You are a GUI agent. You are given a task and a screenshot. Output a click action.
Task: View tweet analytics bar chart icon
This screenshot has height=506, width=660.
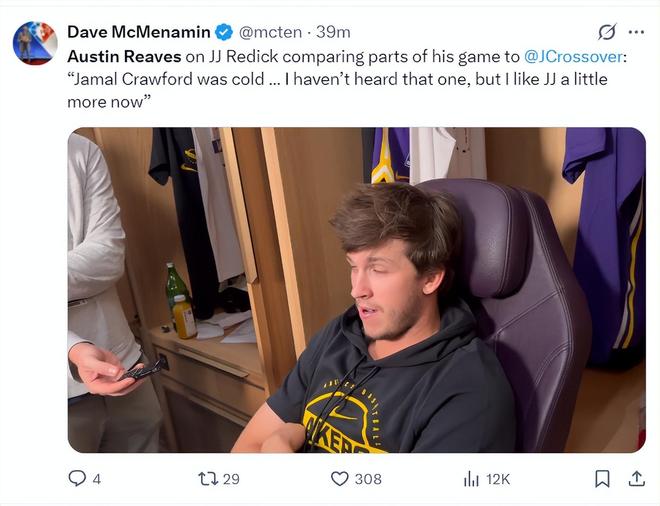pyautogui.click(x=471, y=479)
